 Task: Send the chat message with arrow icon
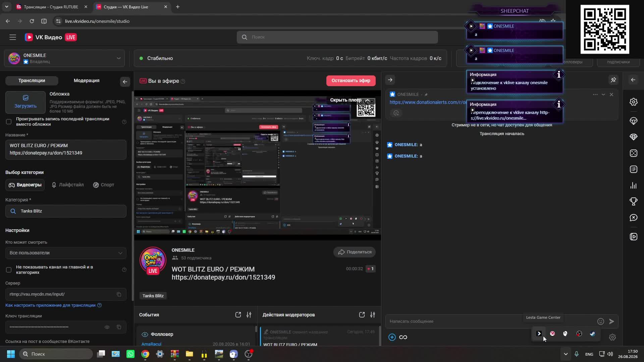tap(611, 321)
